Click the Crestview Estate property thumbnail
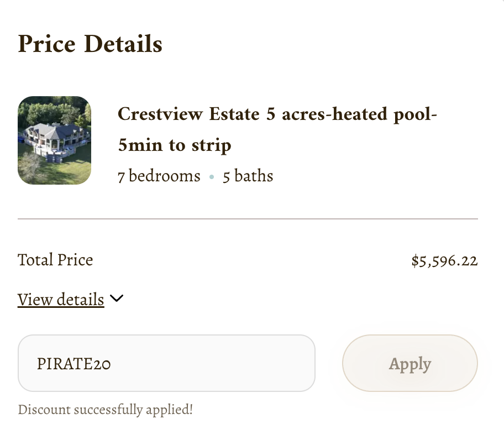Image resolution: width=504 pixels, height=440 pixels. 54,140
